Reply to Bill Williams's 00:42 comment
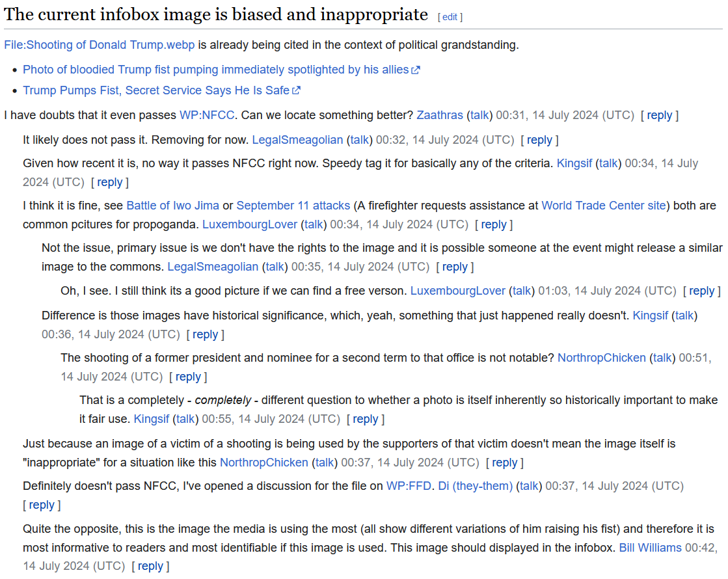Viewport: 728px width, 579px height. click(150, 567)
